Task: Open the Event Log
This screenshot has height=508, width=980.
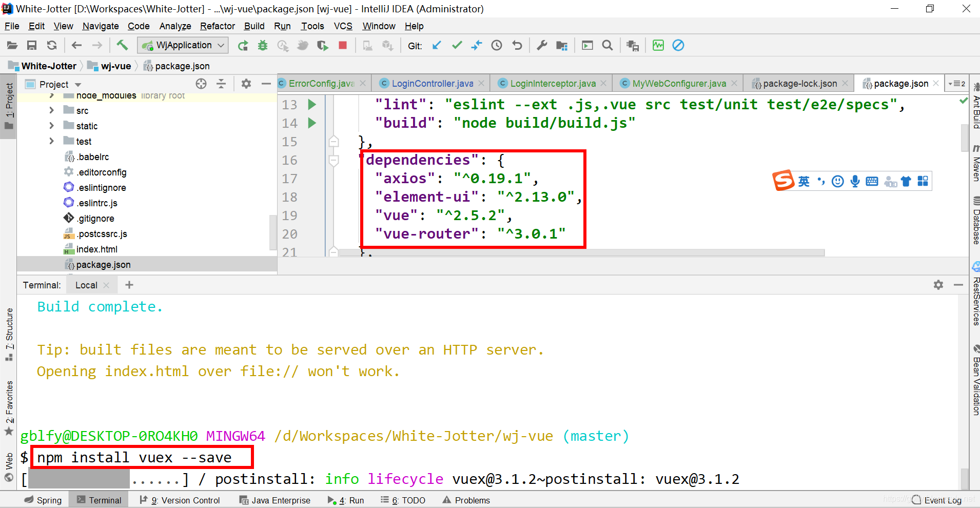Action: pyautogui.click(x=937, y=500)
